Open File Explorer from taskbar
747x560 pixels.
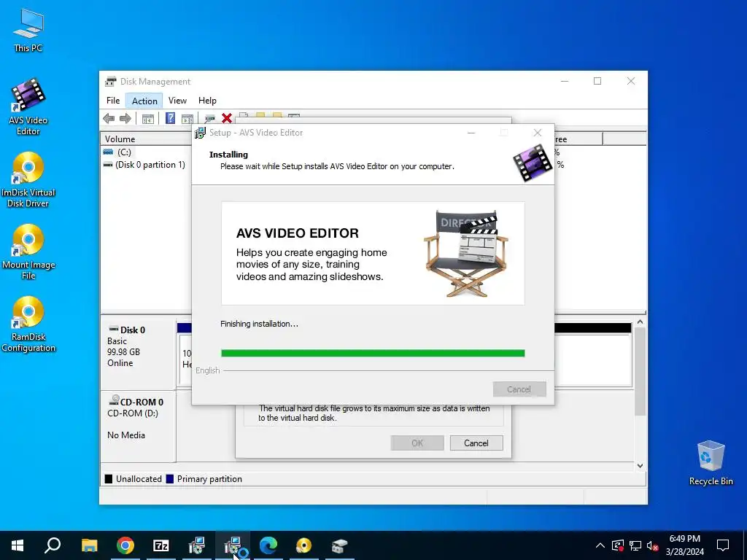click(89, 545)
